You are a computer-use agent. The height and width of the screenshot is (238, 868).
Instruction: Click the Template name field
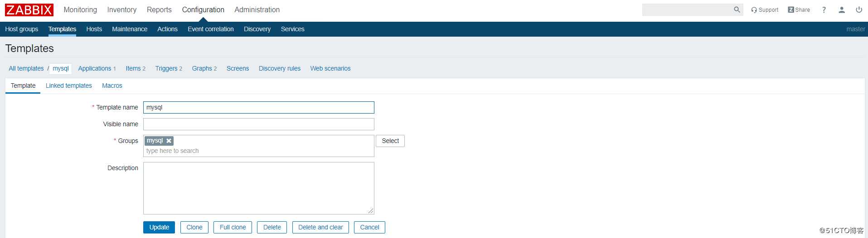pos(259,107)
